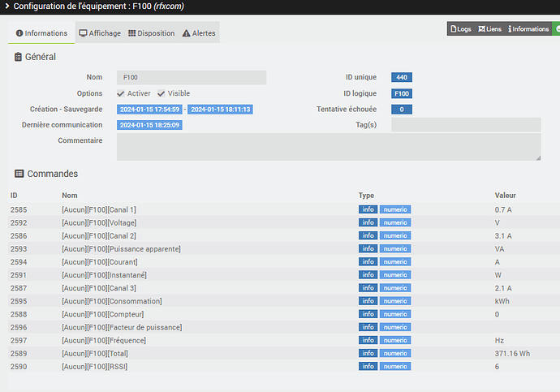Toggle the Activer checkbox
The height and width of the screenshot is (392, 560).
pyautogui.click(x=121, y=93)
